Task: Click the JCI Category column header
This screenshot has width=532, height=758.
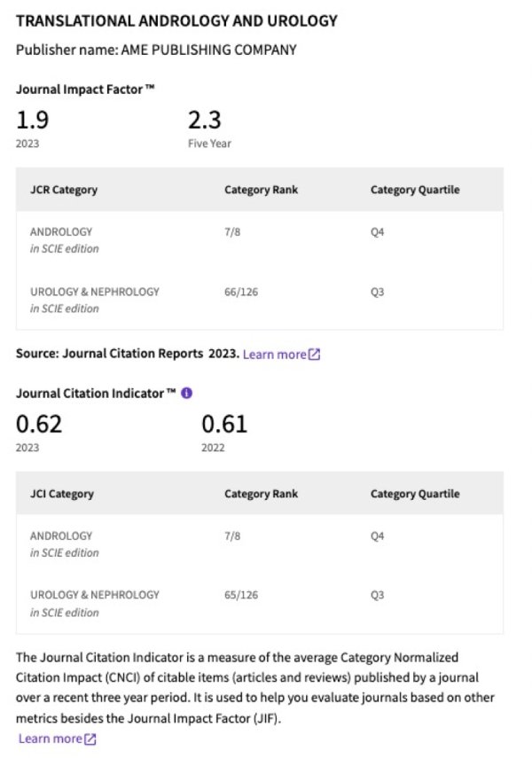Action: 62,494
